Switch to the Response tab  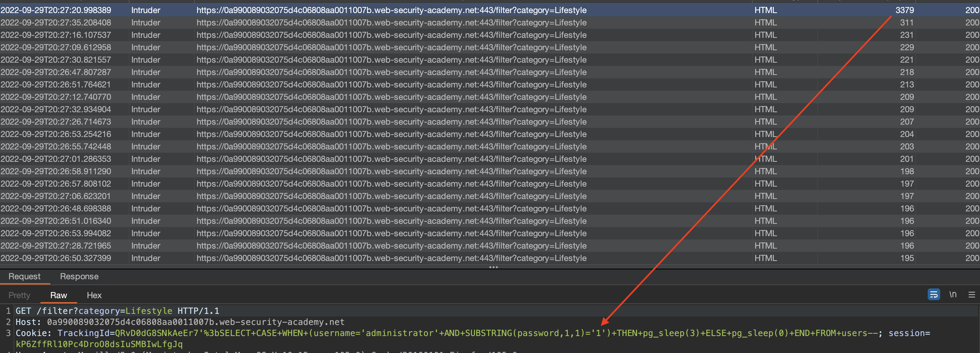79,276
